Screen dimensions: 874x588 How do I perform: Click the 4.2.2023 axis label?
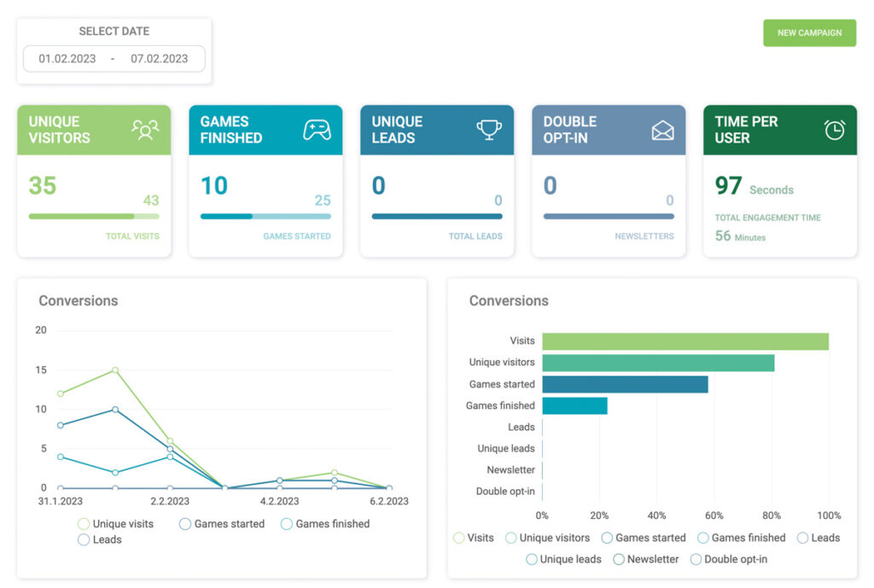279,501
